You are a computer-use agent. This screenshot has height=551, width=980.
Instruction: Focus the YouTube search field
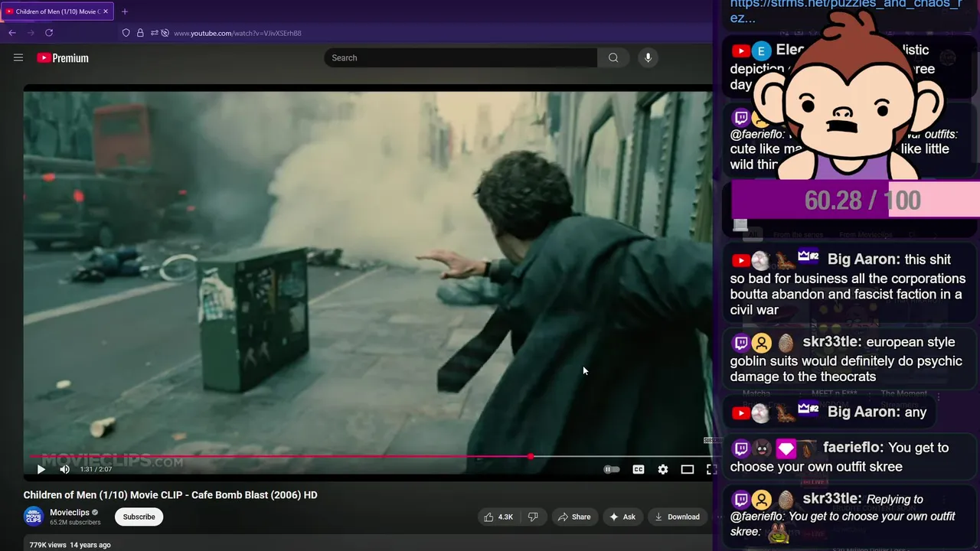pos(461,57)
